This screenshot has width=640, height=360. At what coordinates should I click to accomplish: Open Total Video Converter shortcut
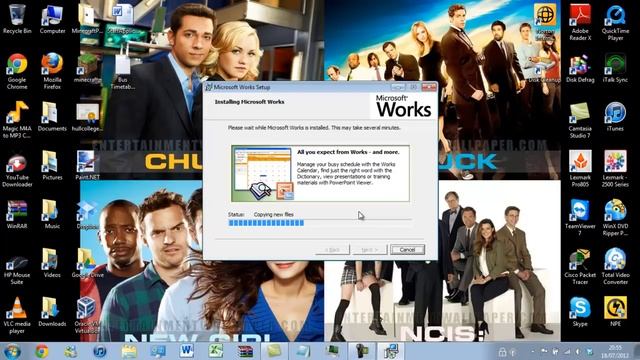pos(615,267)
